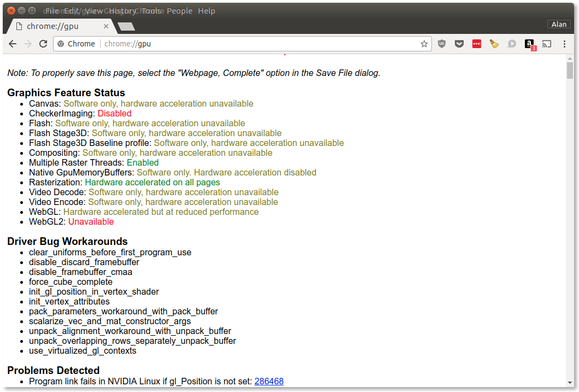Open the Chrome three-dot menu
This screenshot has width=579, height=392.
click(x=563, y=44)
